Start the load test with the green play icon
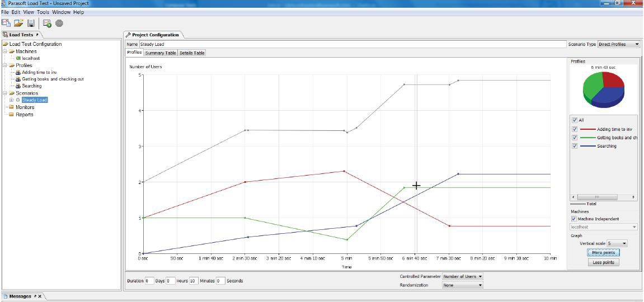The height and width of the screenshot is (302, 644). 47,23
